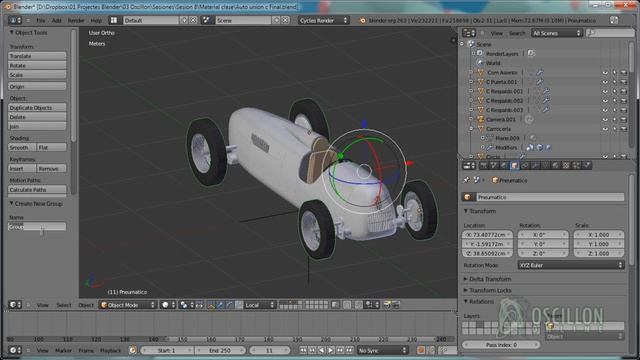
Task: Open the Modifiers properties tab icon
Action: [535, 165]
